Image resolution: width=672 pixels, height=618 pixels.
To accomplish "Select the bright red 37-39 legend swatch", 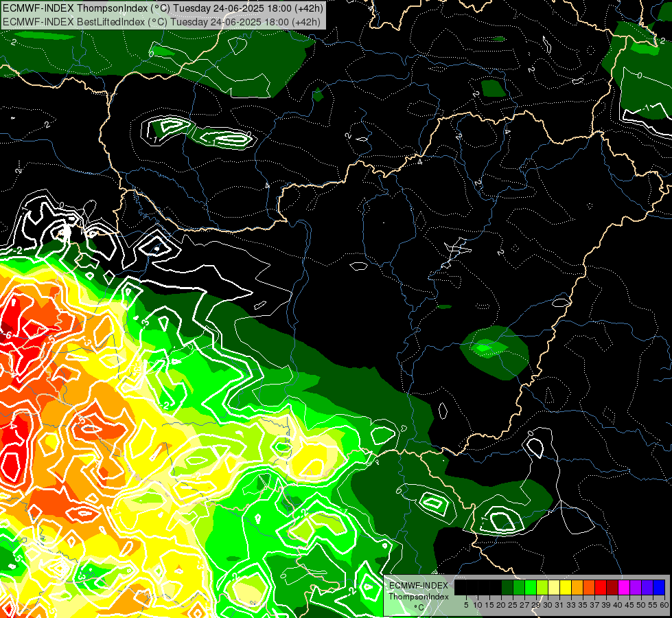I will [x=601, y=588].
